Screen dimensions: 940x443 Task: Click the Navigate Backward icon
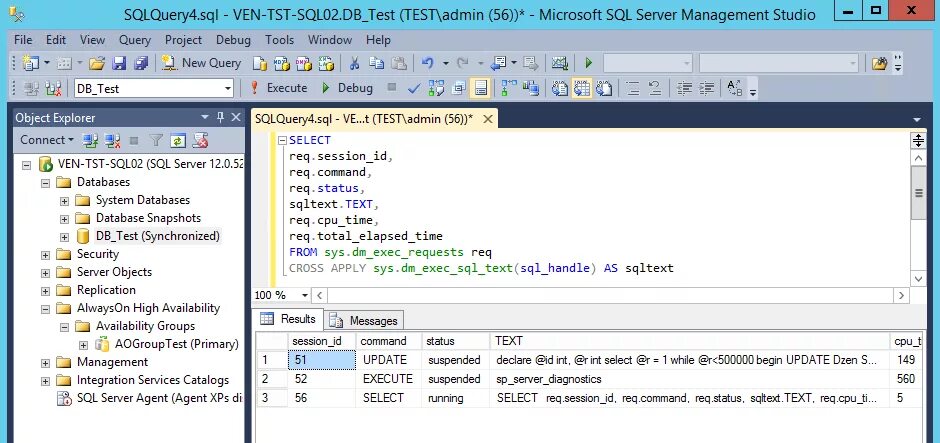tap(498, 63)
